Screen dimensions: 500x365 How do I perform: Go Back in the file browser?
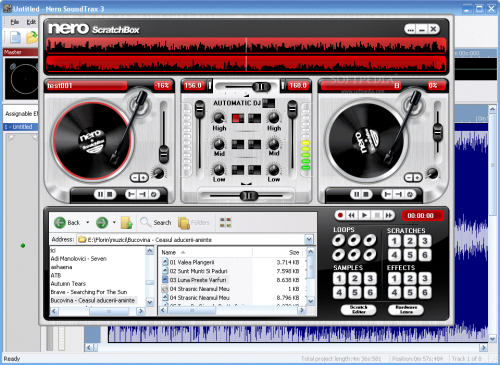click(67, 222)
